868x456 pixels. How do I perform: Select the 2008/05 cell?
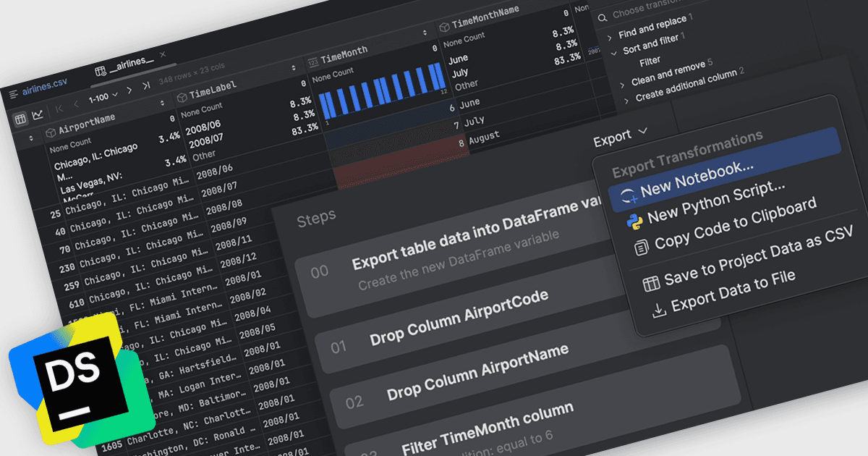(258, 331)
